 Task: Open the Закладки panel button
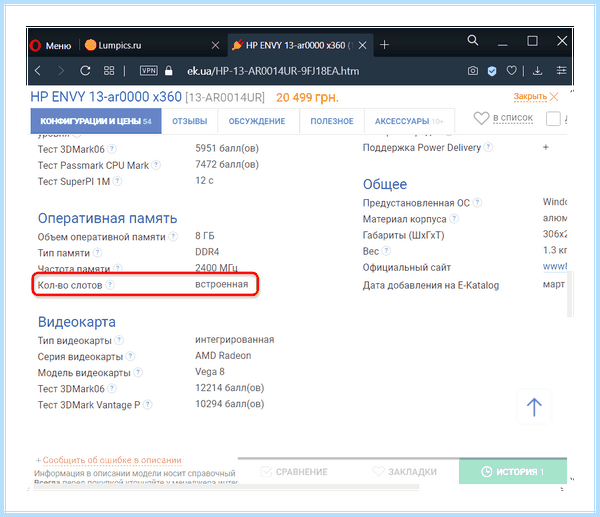click(404, 472)
